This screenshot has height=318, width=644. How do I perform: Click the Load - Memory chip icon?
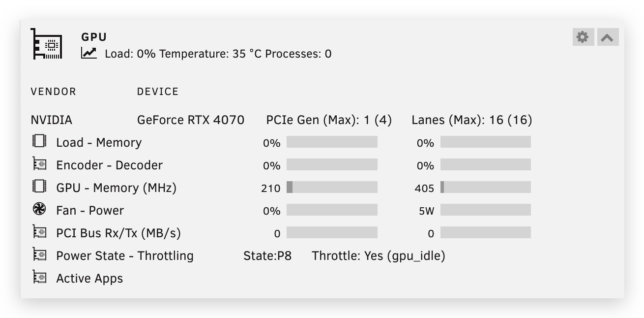[39, 142]
